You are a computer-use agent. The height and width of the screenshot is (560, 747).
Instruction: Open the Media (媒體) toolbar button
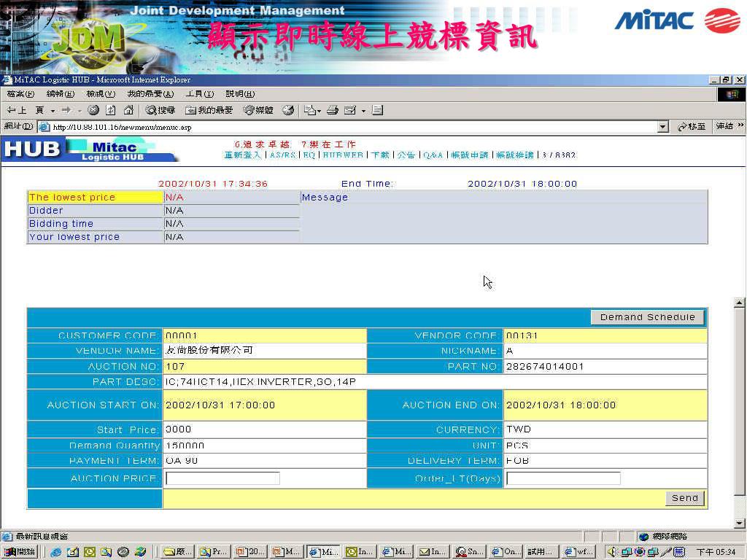pyautogui.click(x=258, y=111)
